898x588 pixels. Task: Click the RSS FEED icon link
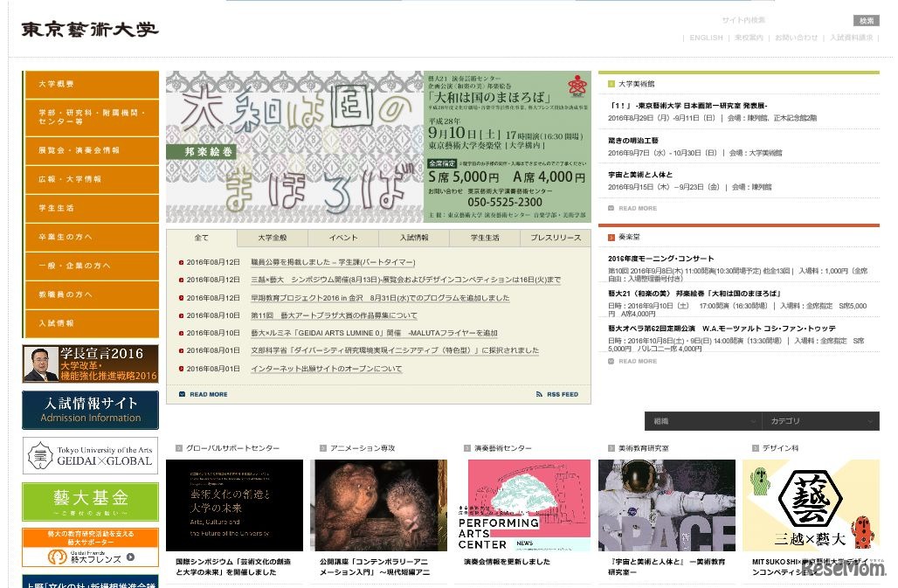tap(557, 395)
